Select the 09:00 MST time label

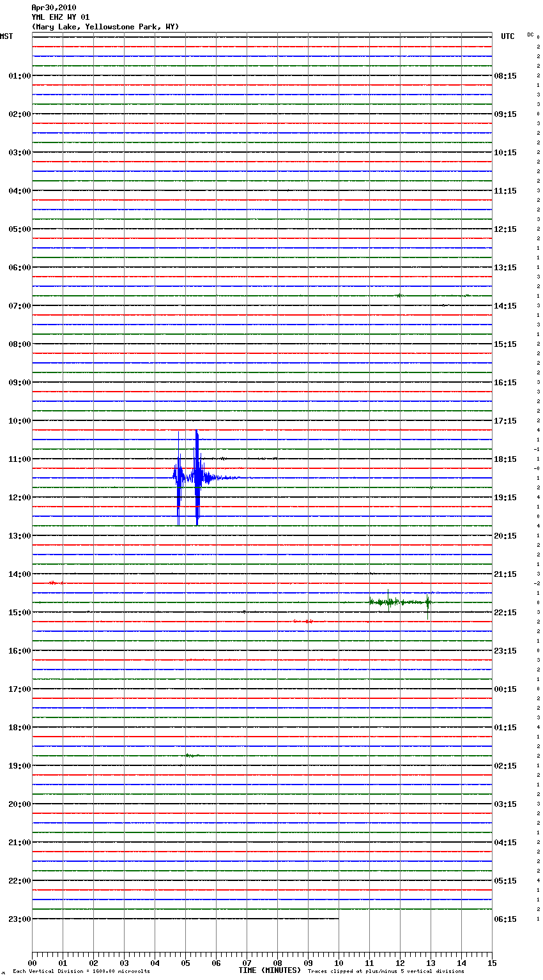[x=19, y=383]
